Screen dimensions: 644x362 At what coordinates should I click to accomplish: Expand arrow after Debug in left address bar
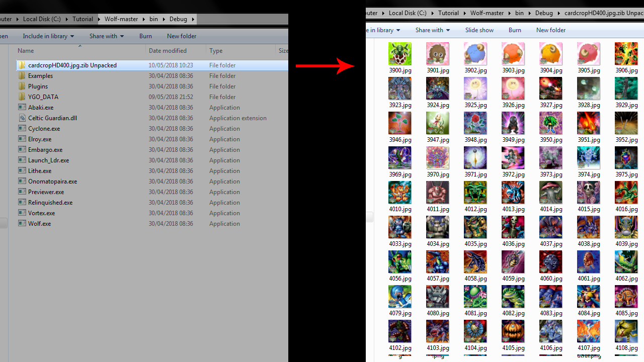tap(193, 19)
